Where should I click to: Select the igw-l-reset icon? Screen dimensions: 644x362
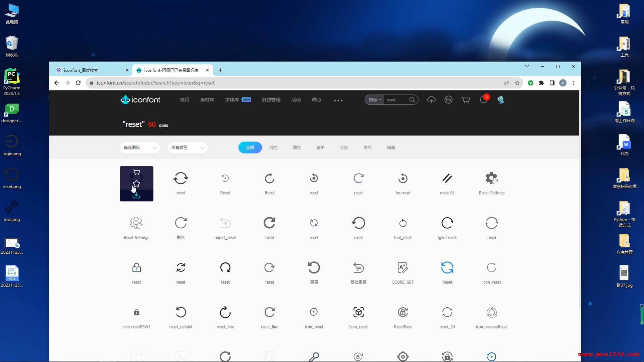447,223
